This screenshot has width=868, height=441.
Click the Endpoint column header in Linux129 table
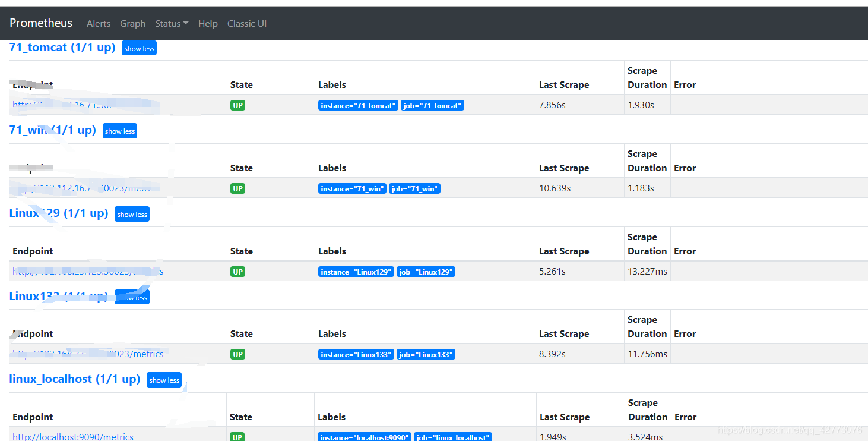click(33, 251)
